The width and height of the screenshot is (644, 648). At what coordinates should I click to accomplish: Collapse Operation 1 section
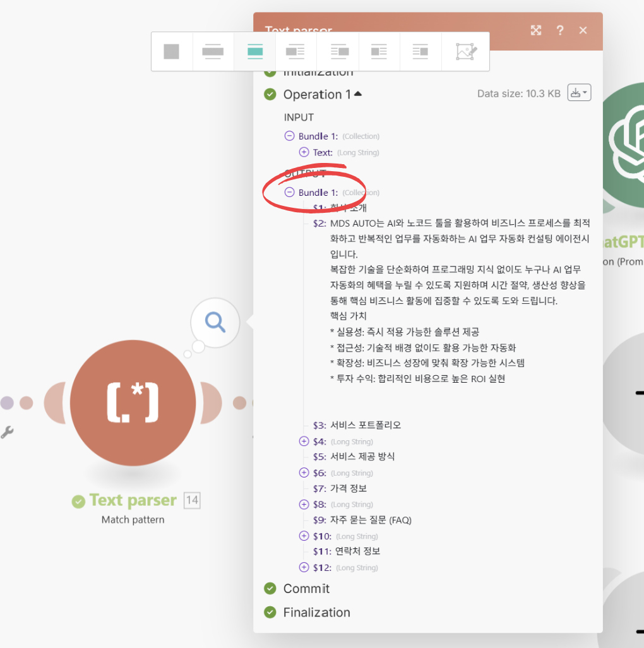tap(358, 94)
